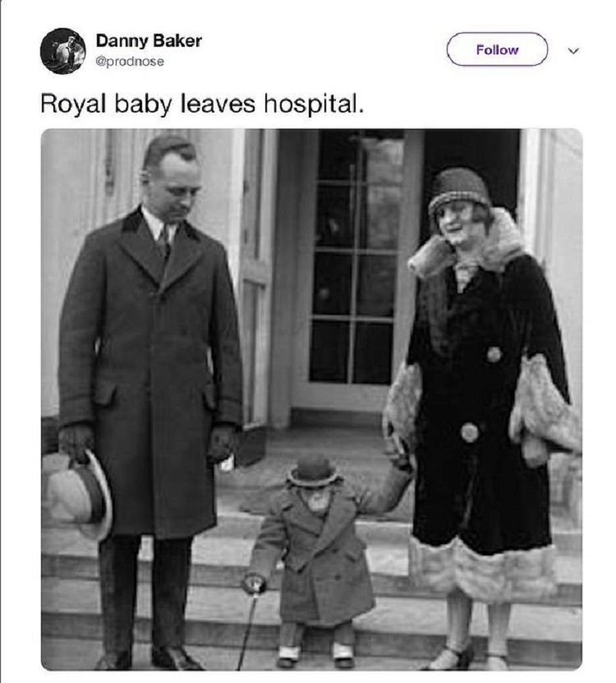Click the @prodnose handle
Image resolution: width=616 pixels, height=683 pixels.
pos(130,61)
